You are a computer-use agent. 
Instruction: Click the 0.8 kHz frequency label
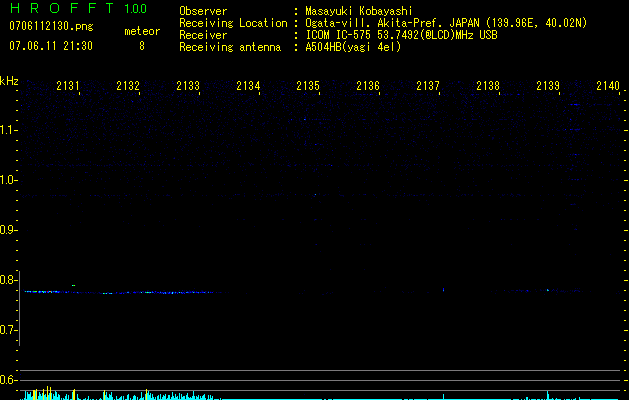click(x=7, y=280)
